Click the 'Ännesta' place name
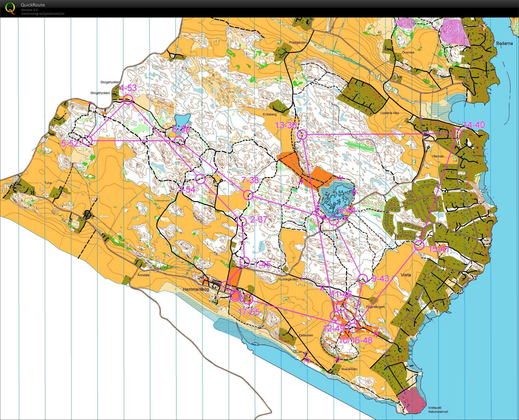 (x=143, y=275)
